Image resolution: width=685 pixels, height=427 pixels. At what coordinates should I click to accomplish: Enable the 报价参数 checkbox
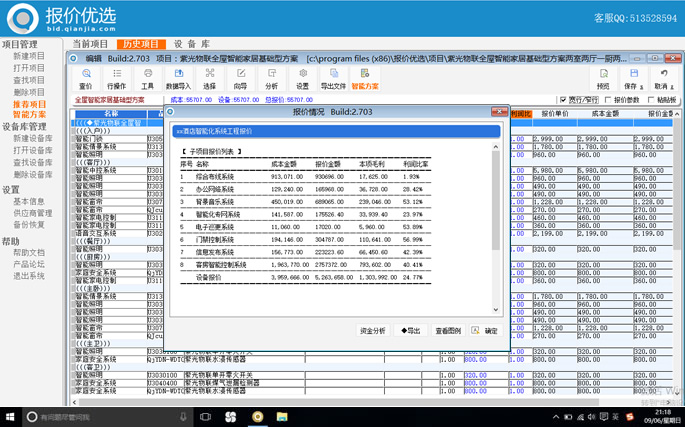click(608, 100)
